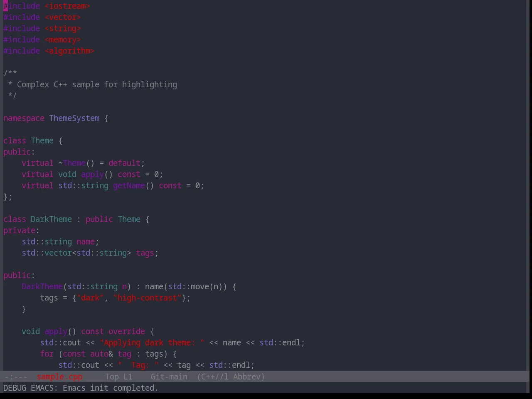The image size is (532, 399).
Task: Click the 'tags' member in the vector declaration
Action: (145, 253)
